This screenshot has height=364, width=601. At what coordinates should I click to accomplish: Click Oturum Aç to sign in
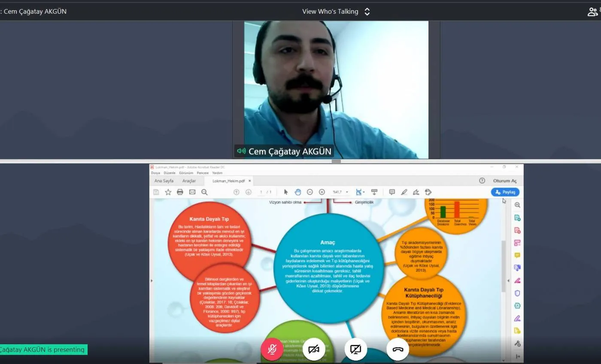click(505, 181)
